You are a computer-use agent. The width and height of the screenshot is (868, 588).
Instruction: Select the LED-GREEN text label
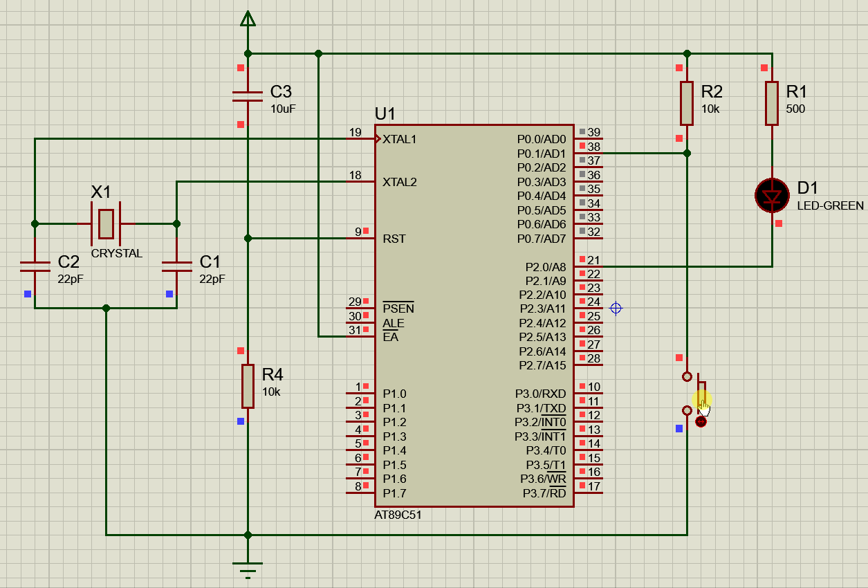(x=830, y=205)
